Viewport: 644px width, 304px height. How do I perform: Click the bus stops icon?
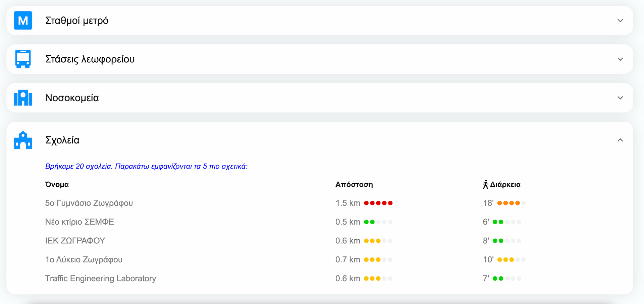click(23, 59)
